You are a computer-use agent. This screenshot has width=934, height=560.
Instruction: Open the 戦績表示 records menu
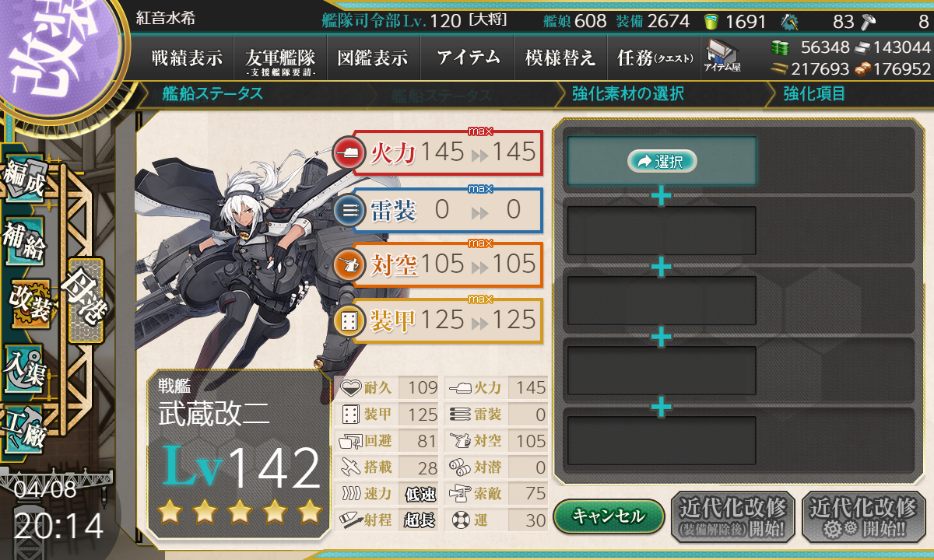click(187, 58)
